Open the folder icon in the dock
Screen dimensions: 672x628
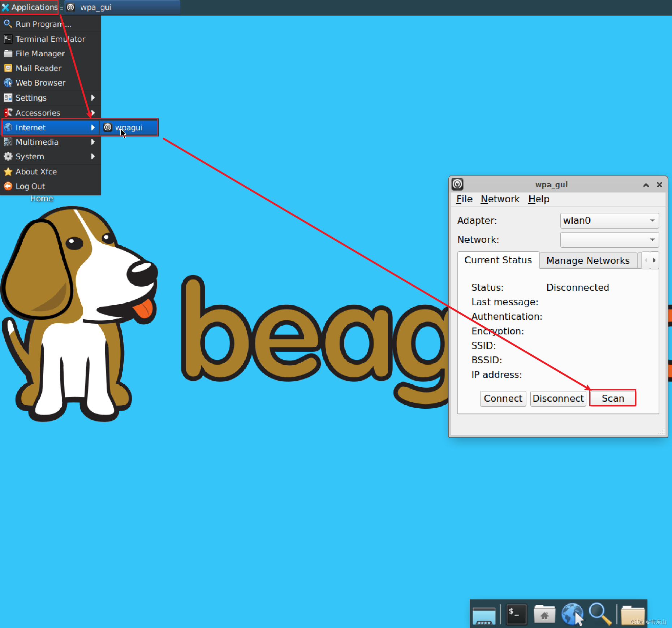[632, 615]
